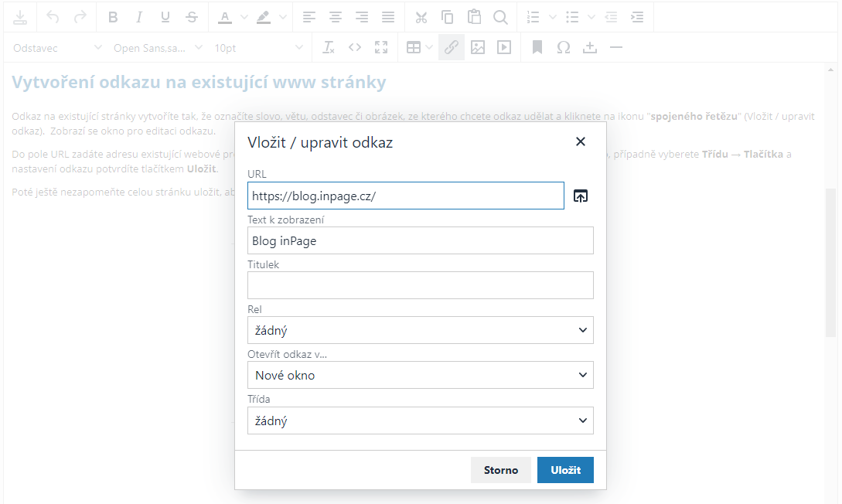Cut selection with scissors icon
Screen dimensions: 842x504
click(x=421, y=17)
